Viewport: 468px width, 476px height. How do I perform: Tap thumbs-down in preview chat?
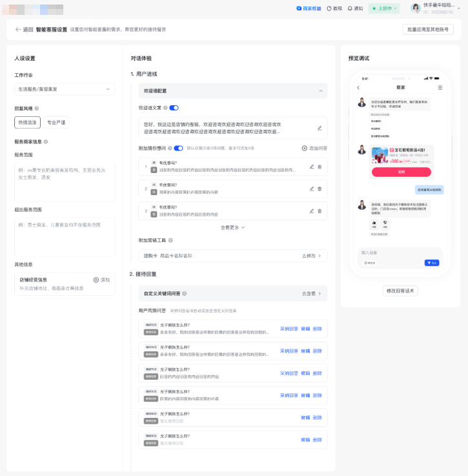(x=385, y=224)
